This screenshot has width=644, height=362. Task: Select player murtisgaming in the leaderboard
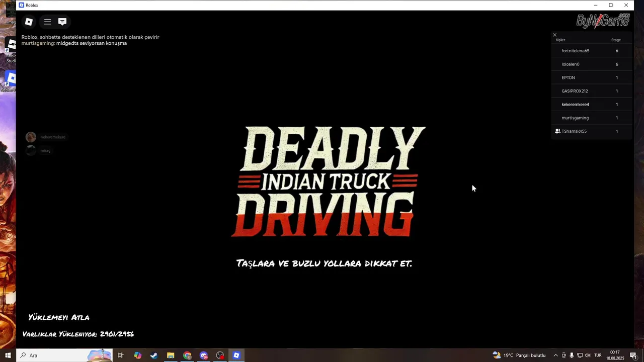click(592, 118)
